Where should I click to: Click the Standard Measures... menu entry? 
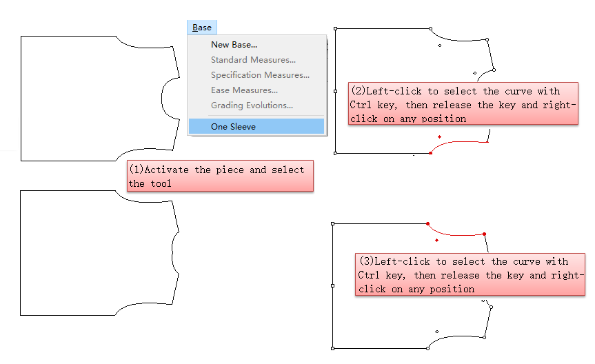click(253, 60)
